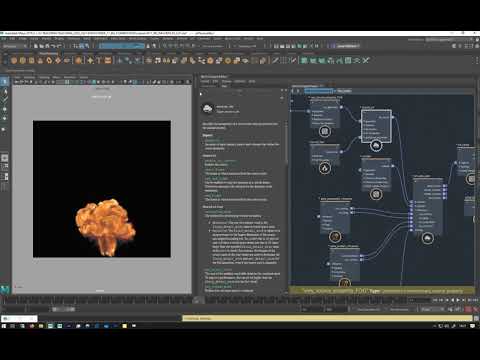Click the teal icon at the toolbox bottom
The image size is (480, 360).
click(5, 290)
